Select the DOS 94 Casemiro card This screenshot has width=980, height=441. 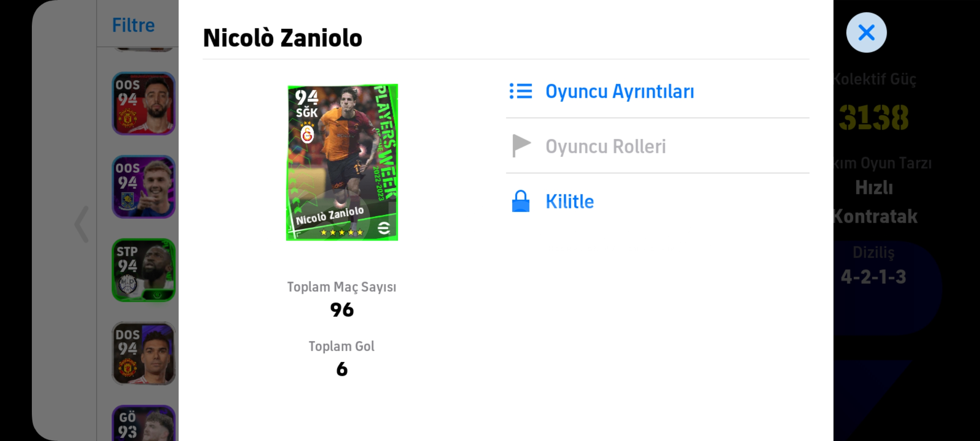(x=144, y=353)
